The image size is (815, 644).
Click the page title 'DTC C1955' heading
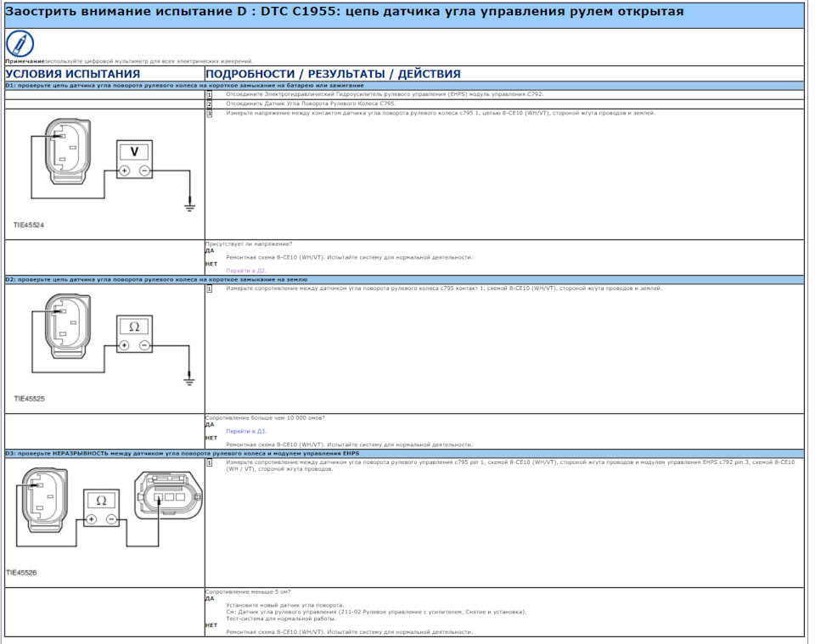point(344,11)
